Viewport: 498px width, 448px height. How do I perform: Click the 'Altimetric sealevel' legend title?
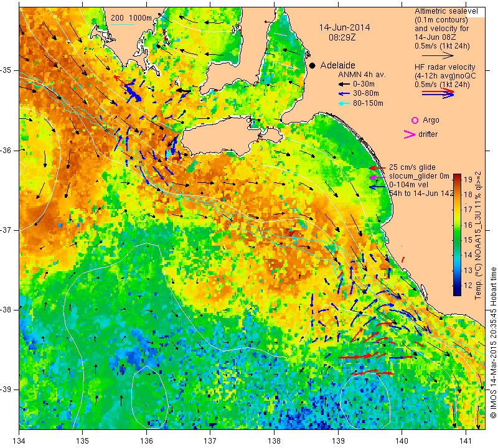click(x=446, y=11)
